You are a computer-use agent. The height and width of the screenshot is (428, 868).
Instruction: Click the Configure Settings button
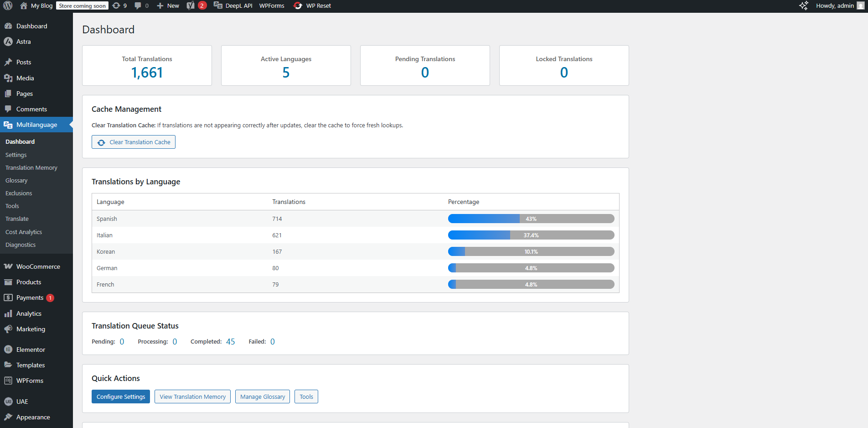(121, 397)
